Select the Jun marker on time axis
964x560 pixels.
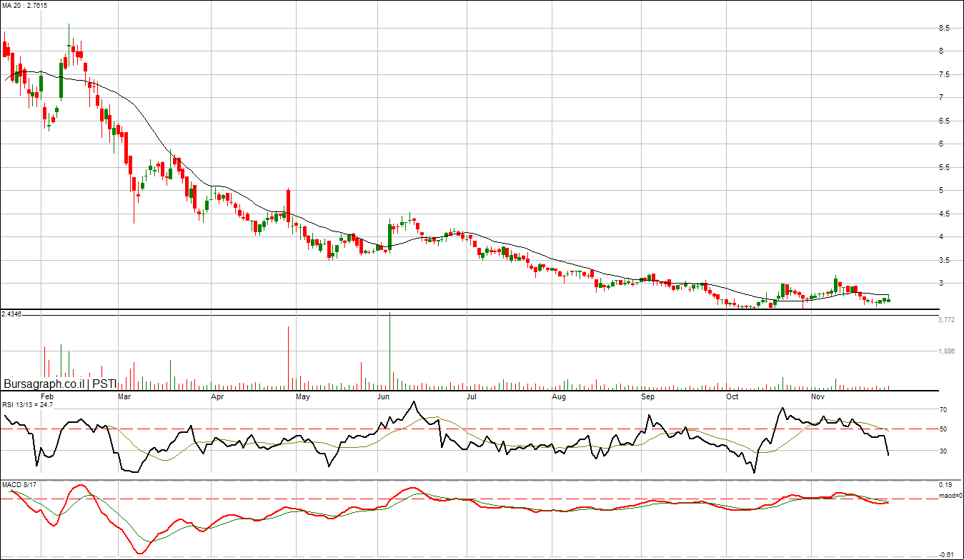point(384,396)
